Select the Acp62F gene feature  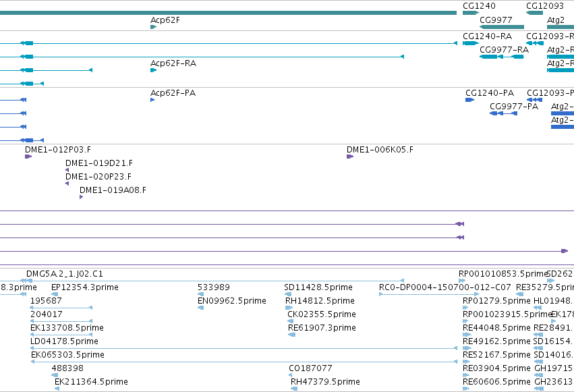(x=153, y=27)
